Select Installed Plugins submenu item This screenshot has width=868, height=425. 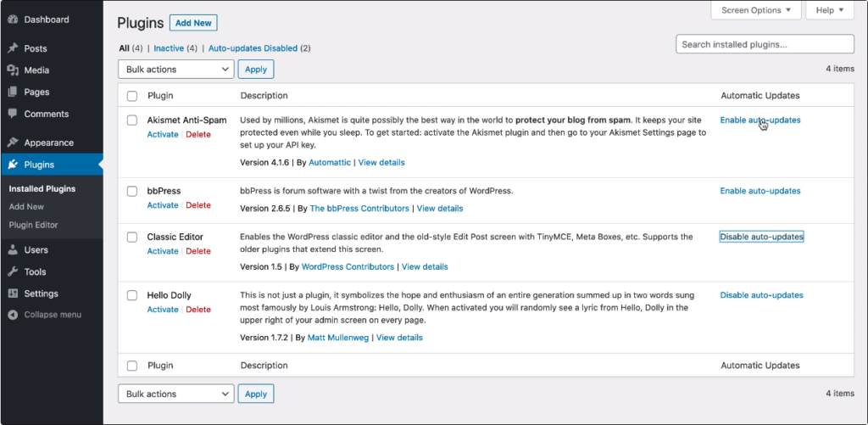[x=42, y=188]
